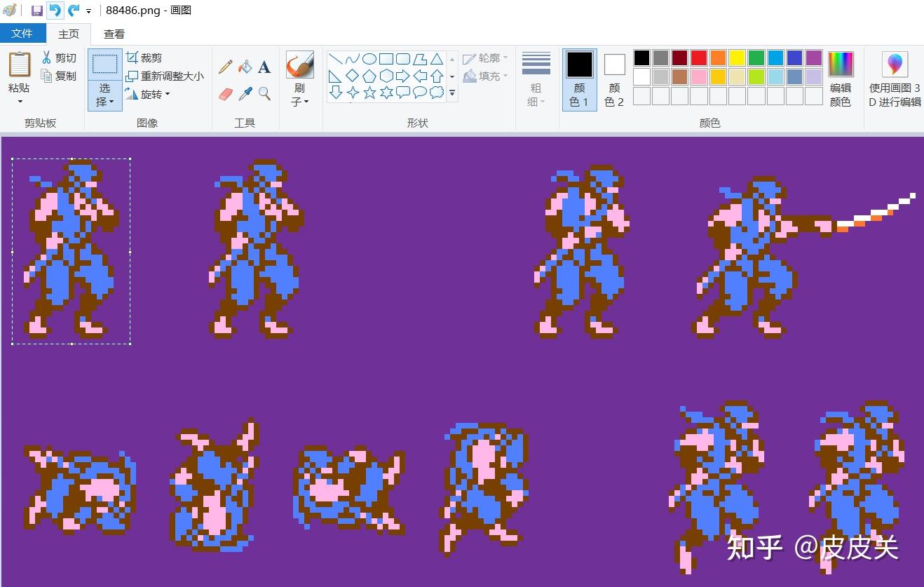Viewport: 924px width, 587px height.
Task: Expand the 刷子 brush types dropdown
Action: [299, 95]
